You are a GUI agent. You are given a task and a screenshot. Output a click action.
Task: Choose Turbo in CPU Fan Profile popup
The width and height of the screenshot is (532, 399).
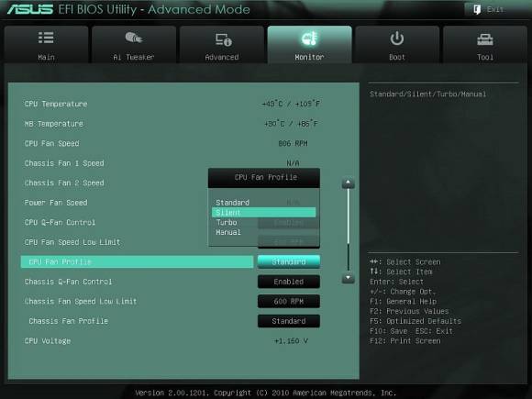227,222
